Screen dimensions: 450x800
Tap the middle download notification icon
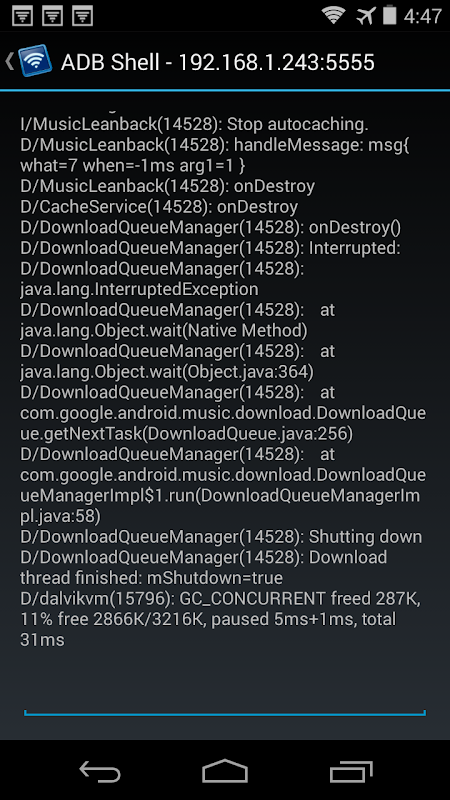[x=52, y=16]
